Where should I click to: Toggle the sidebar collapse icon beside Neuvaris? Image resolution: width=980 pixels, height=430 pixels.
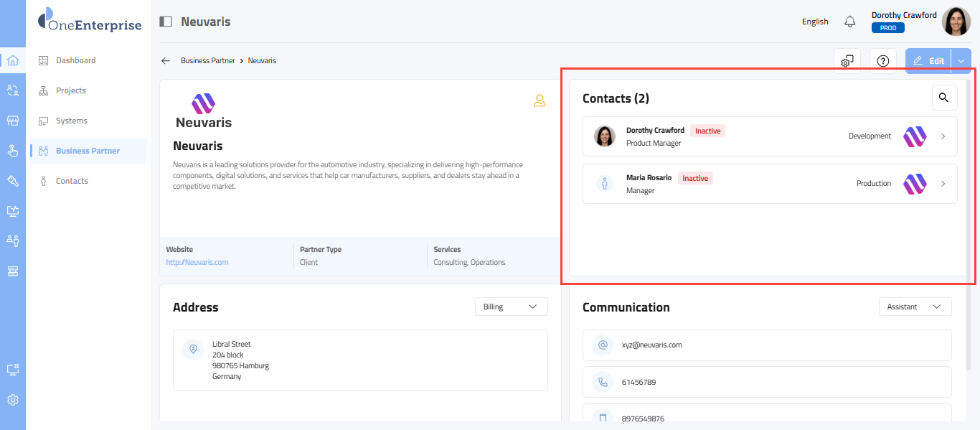[166, 22]
